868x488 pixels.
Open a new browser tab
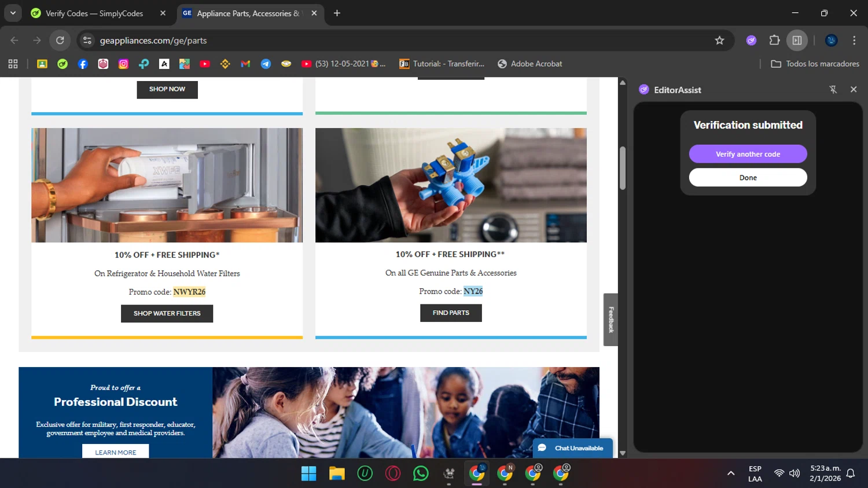(337, 13)
